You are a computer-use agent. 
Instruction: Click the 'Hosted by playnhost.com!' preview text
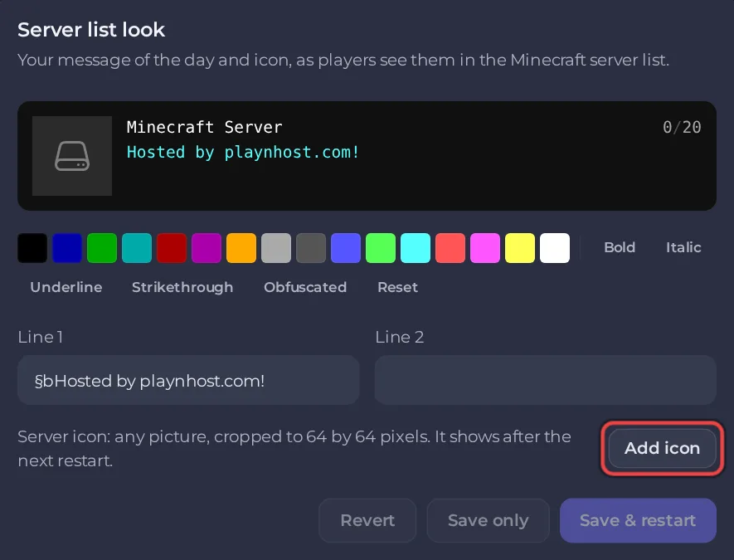click(x=243, y=152)
